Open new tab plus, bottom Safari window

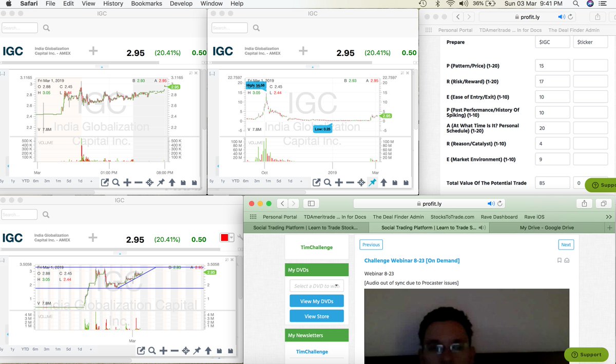click(610, 227)
